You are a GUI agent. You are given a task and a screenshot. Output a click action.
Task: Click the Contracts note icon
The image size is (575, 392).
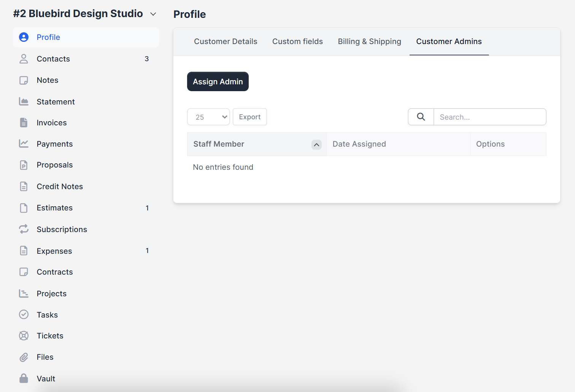point(24,272)
